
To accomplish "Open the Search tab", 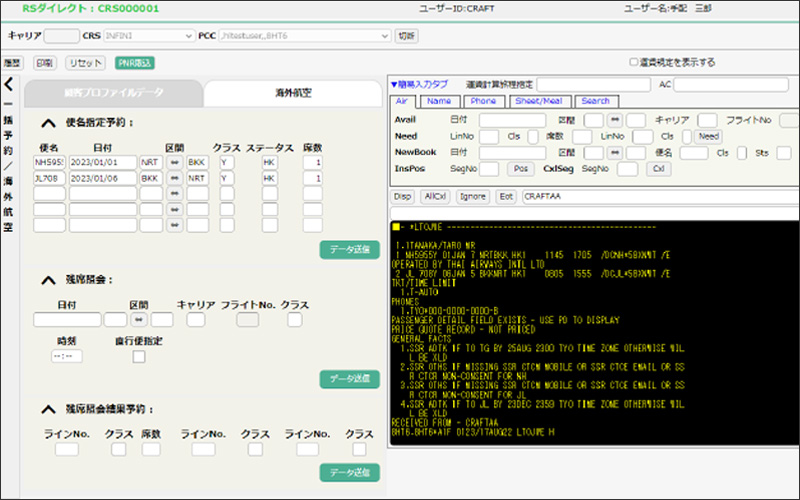I will pyautogui.click(x=596, y=101).
